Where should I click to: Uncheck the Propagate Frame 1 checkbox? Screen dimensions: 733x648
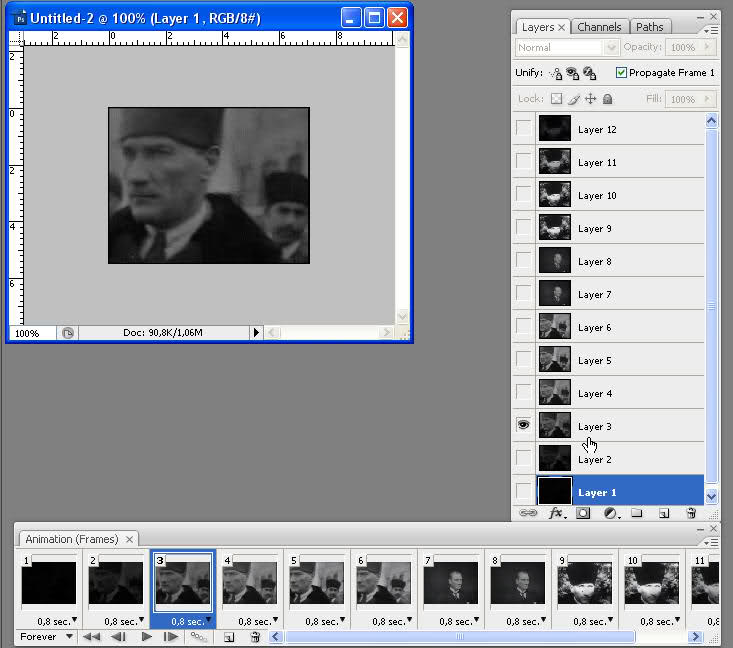[x=621, y=73]
